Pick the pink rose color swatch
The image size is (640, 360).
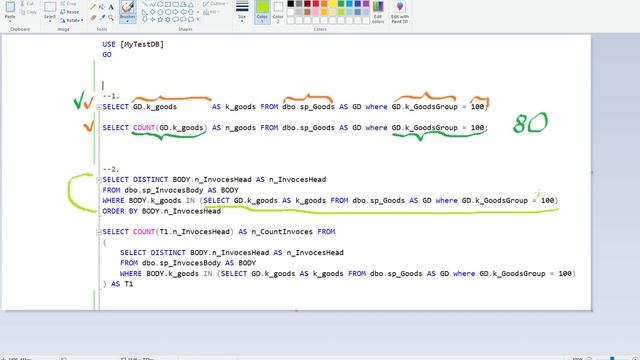316,12
